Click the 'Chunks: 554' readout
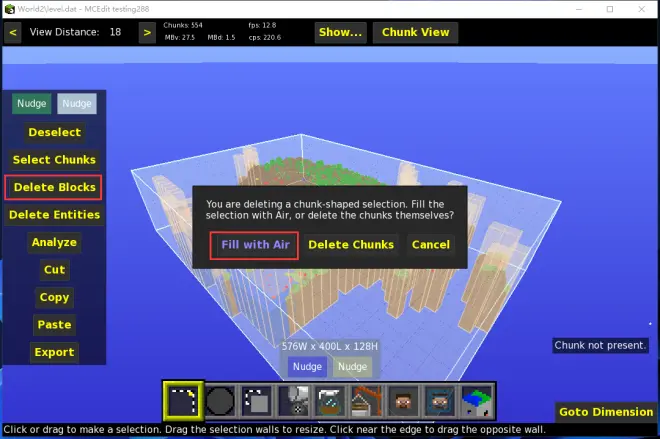The image size is (660, 439). [183, 25]
